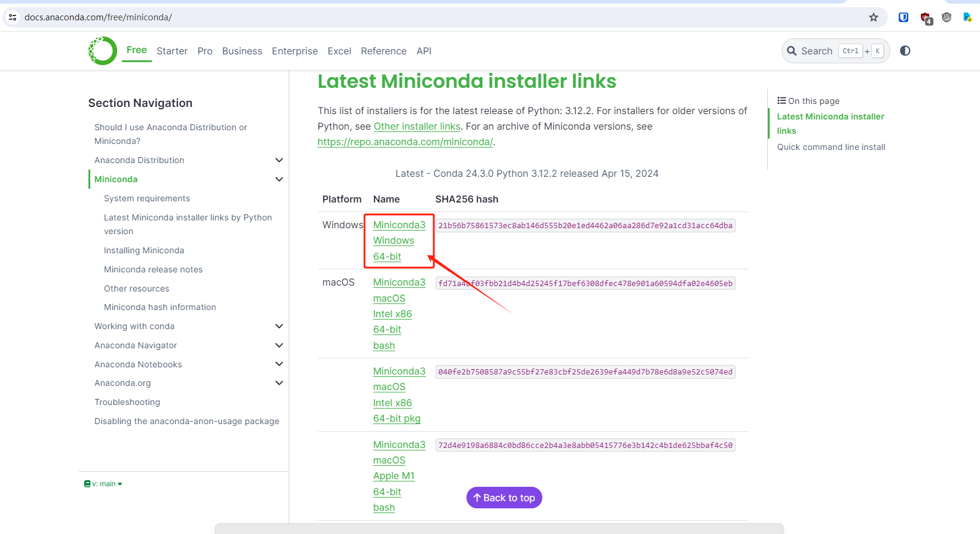
Task: Open the Business tab
Action: (x=242, y=51)
